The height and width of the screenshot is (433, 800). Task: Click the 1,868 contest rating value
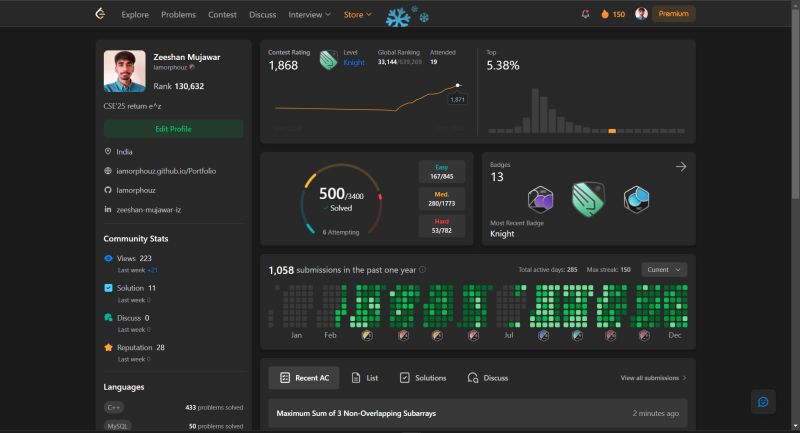(x=283, y=65)
